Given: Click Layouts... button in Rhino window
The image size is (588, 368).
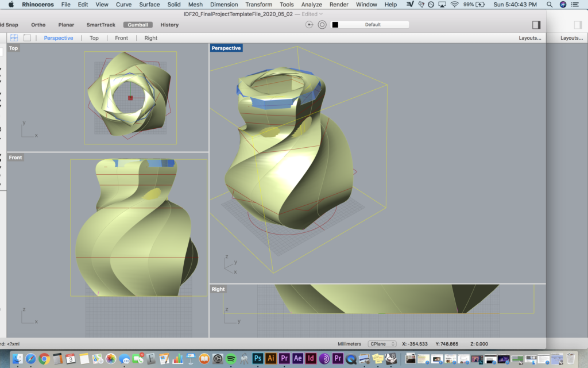Looking at the screenshot, I should (x=530, y=38).
